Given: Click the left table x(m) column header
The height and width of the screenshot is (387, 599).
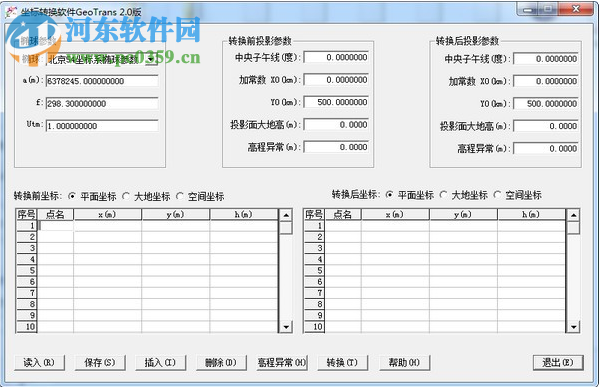Looking at the screenshot, I should pos(107,215).
